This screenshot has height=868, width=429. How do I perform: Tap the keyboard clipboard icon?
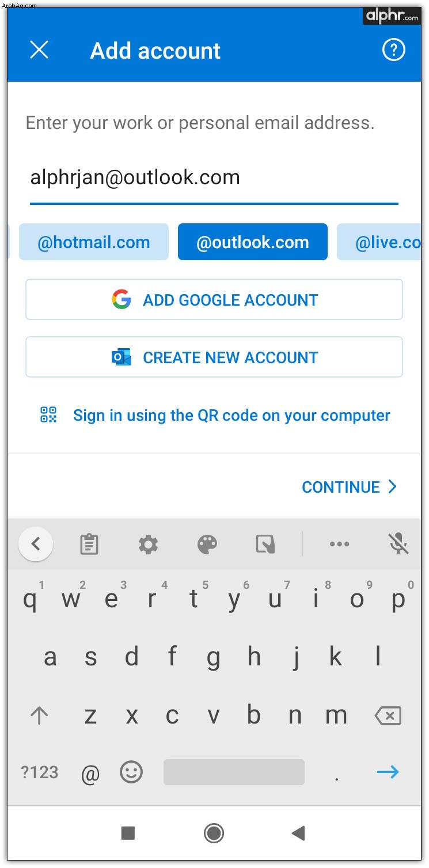pos(89,544)
